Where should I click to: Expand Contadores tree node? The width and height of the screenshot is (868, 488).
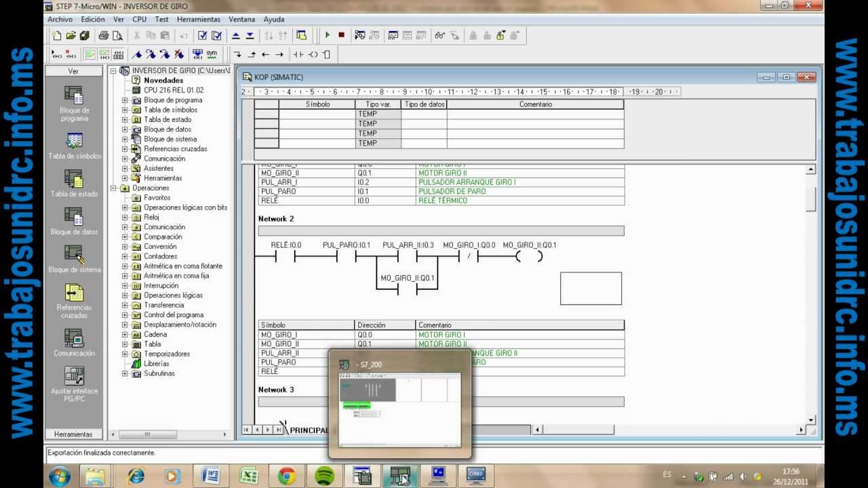pos(125,257)
